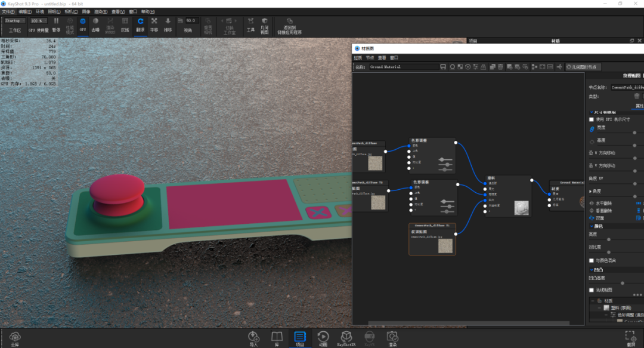Collapse the 材质 tree item
Screen dimensions: 644x348
592,301
